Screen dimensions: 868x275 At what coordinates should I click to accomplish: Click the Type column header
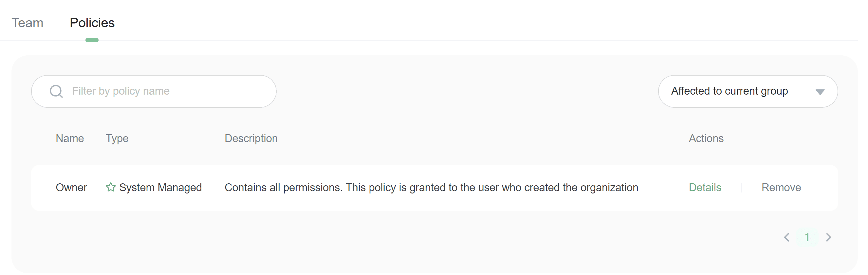point(117,138)
